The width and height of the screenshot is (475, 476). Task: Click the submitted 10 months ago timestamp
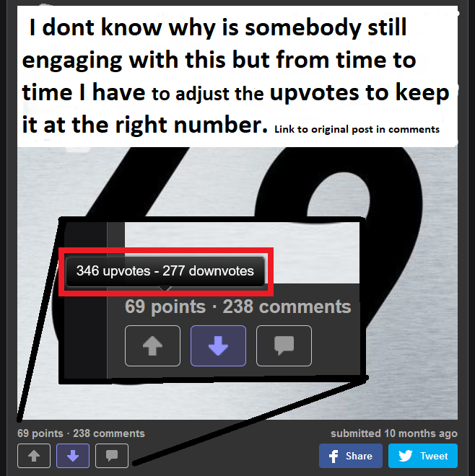tap(394, 433)
